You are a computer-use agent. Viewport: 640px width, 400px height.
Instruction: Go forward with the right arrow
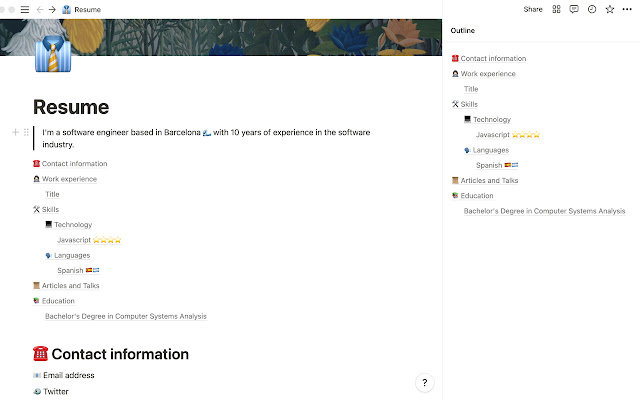tap(51, 9)
